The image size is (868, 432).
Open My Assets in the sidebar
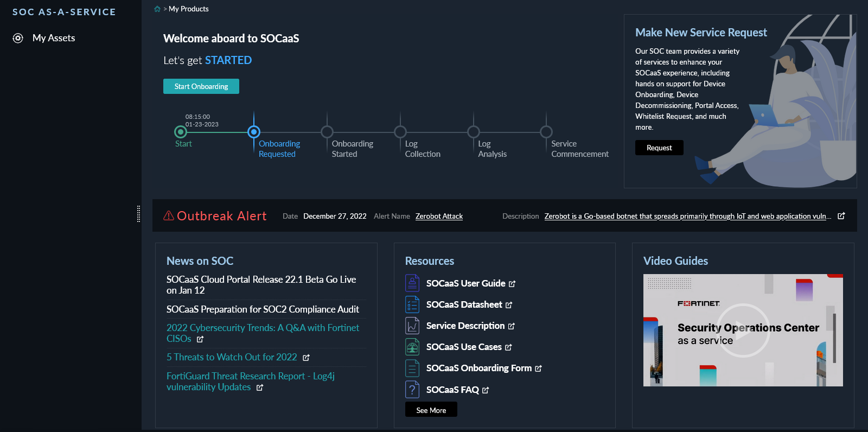click(x=54, y=38)
